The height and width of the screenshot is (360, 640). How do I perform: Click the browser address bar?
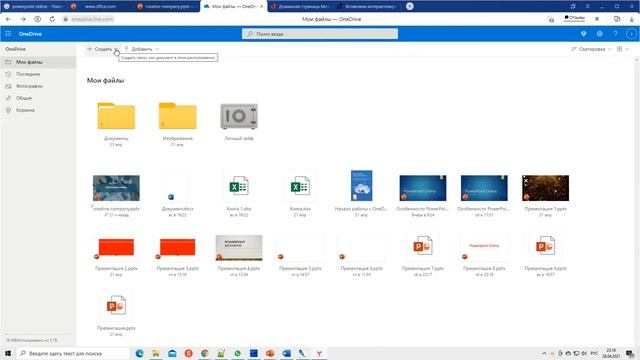92,19
